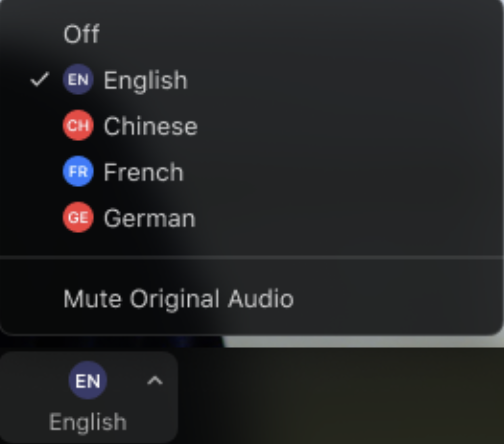Image resolution: width=504 pixels, height=444 pixels.
Task: Click the EN circle icon in menu
Action: (78, 79)
